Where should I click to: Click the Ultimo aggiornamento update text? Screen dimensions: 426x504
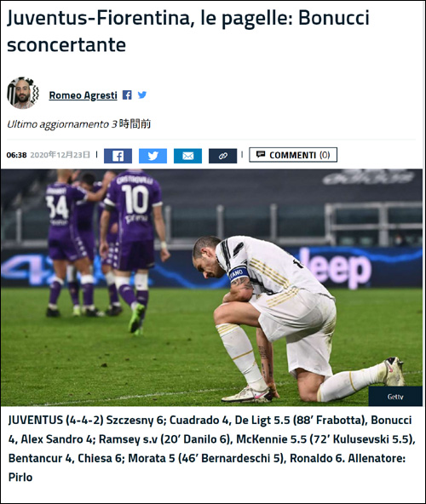point(79,124)
